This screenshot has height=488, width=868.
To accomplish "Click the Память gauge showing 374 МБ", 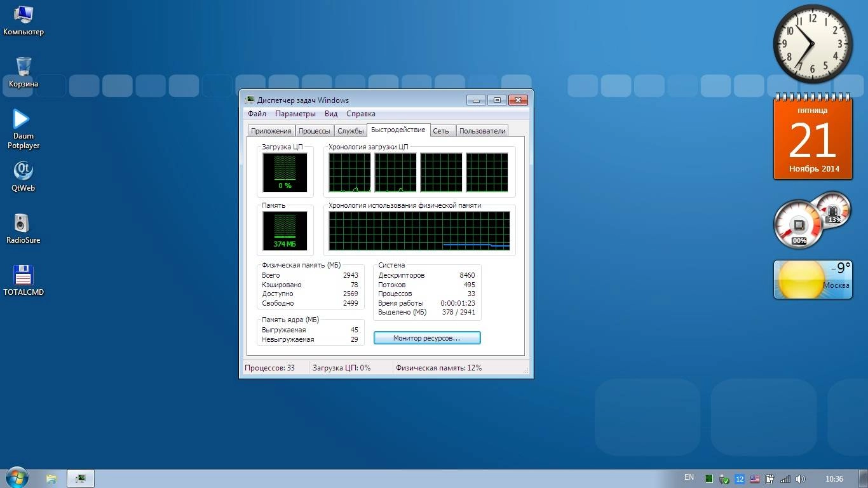I will [285, 231].
